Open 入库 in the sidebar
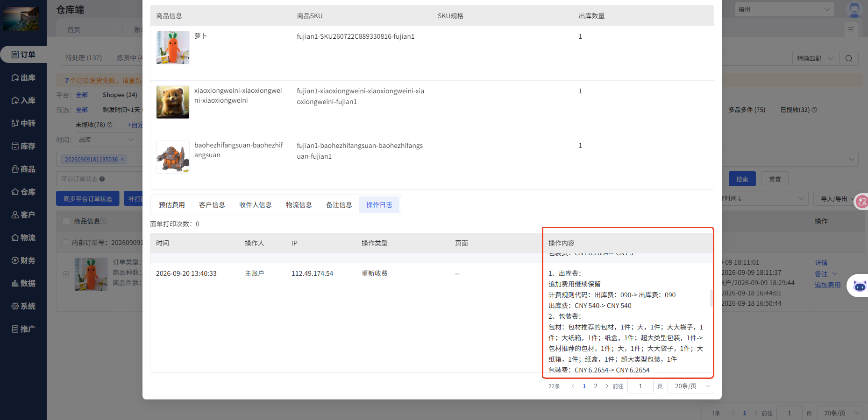868x420 pixels. (23, 100)
